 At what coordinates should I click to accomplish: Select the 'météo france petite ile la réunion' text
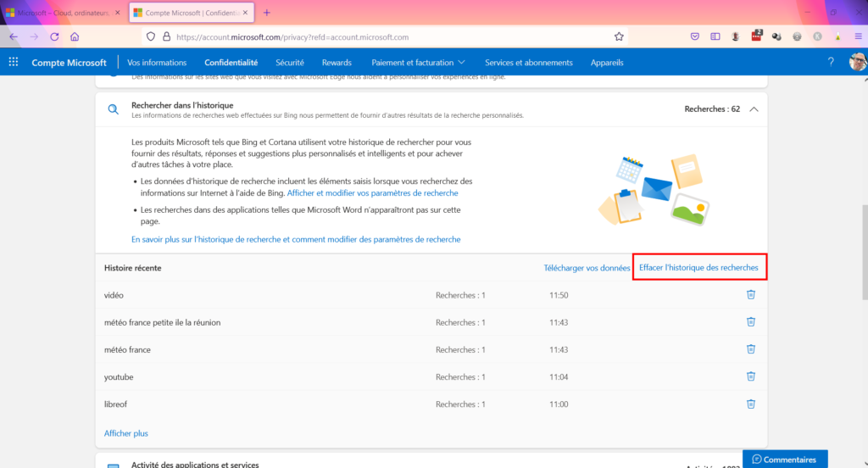tap(162, 322)
